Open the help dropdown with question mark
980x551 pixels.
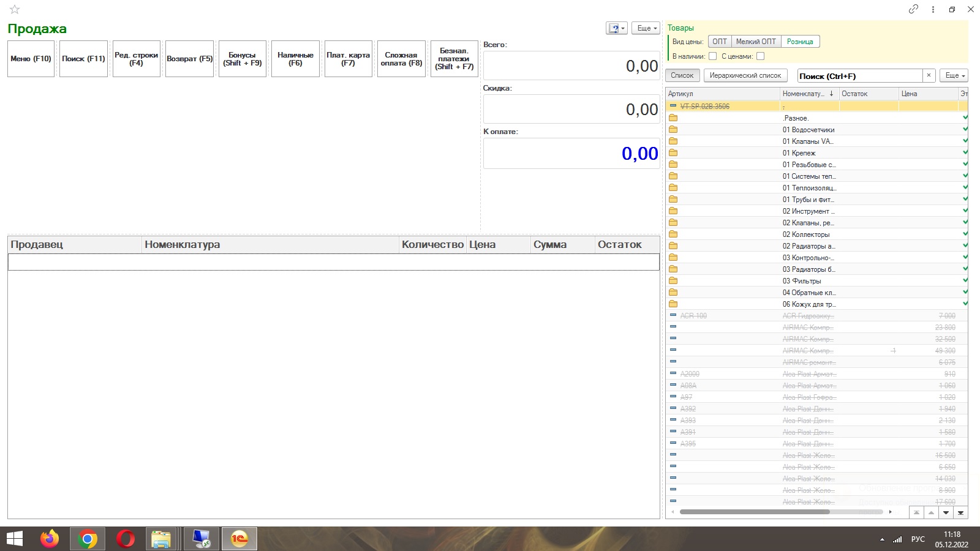tap(616, 28)
